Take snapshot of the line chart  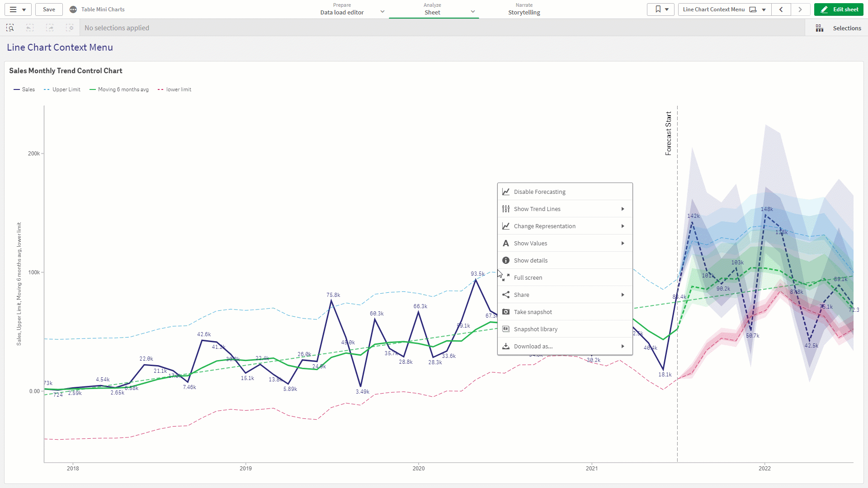pos(533,311)
